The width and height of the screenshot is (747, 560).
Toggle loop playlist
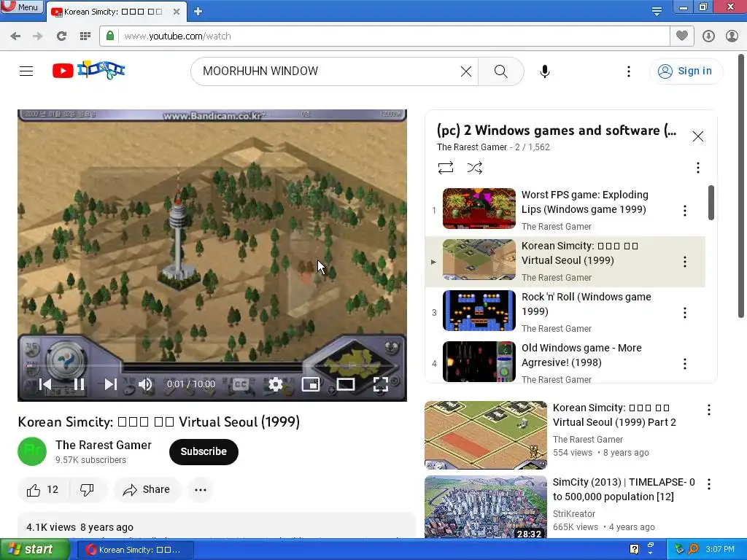(x=446, y=168)
